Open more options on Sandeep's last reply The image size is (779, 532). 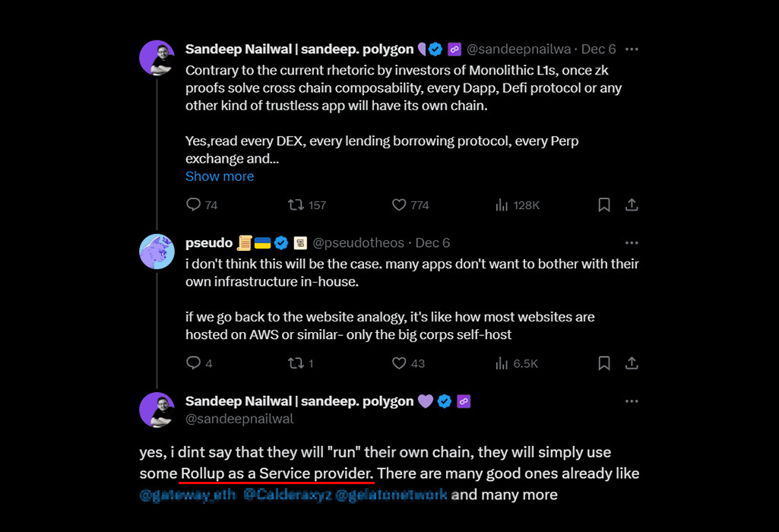click(632, 401)
